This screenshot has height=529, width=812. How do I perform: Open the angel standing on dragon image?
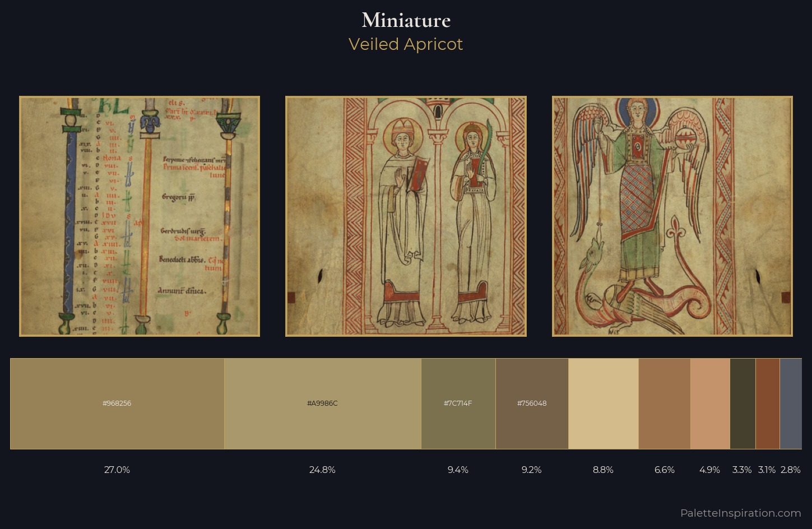pyautogui.click(x=672, y=216)
